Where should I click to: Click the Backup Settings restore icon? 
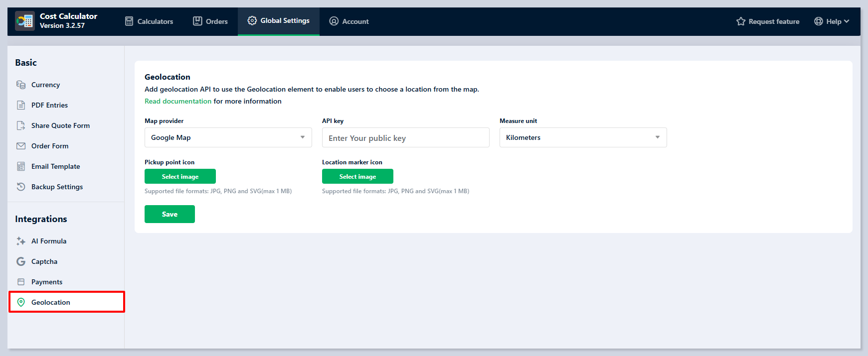click(21, 187)
